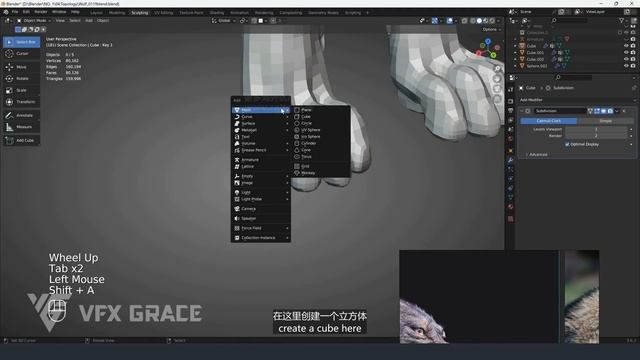640x360 pixels.
Task: Open the Curve submenu in Add menu
Action: 261,117
